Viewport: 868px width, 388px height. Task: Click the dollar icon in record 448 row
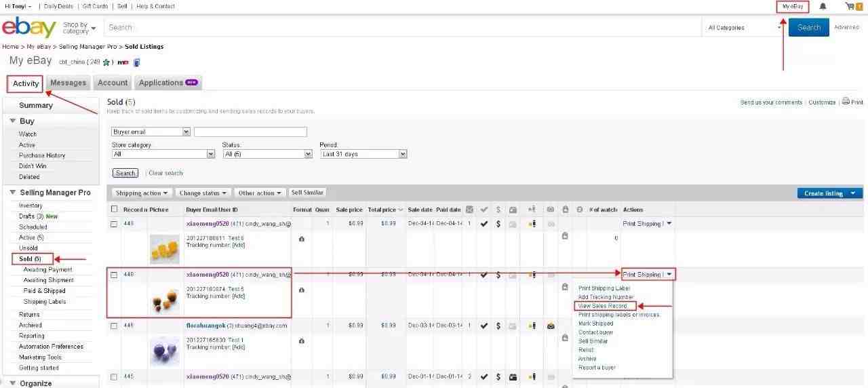[x=498, y=224]
